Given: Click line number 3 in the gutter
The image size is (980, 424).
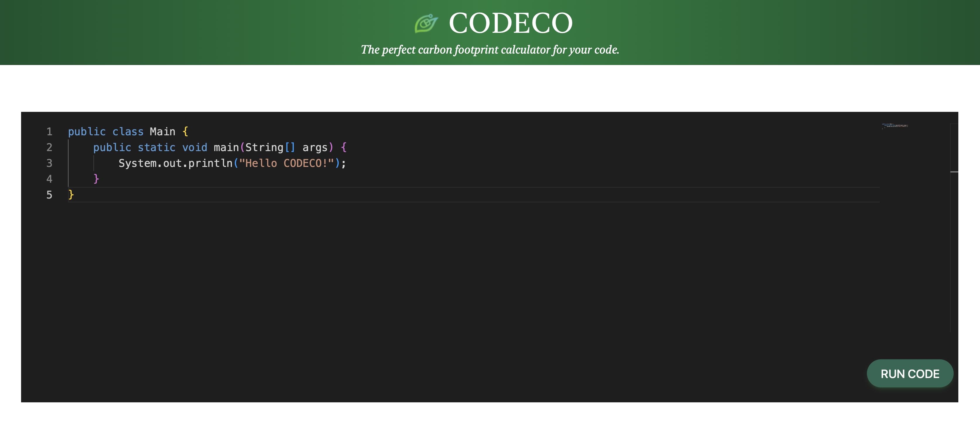Looking at the screenshot, I should click(49, 163).
